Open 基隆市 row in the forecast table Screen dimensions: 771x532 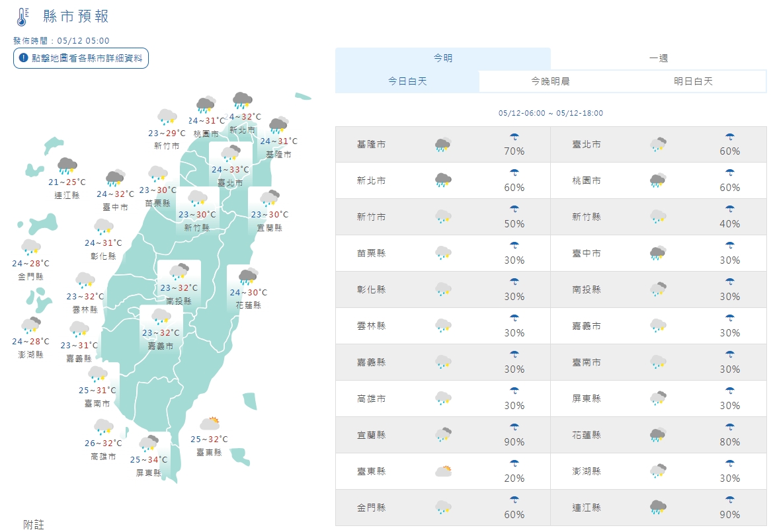(442, 145)
